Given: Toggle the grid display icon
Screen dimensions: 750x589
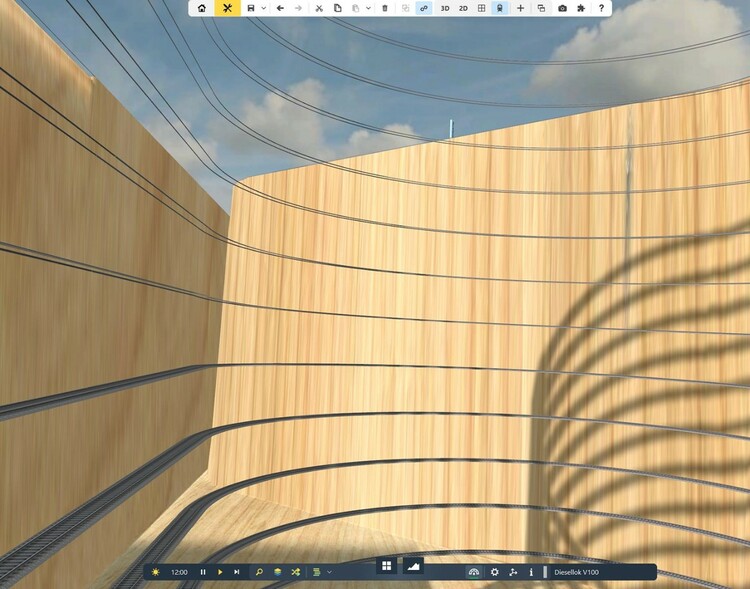Looking at the screenshot, I should [482, 8].
